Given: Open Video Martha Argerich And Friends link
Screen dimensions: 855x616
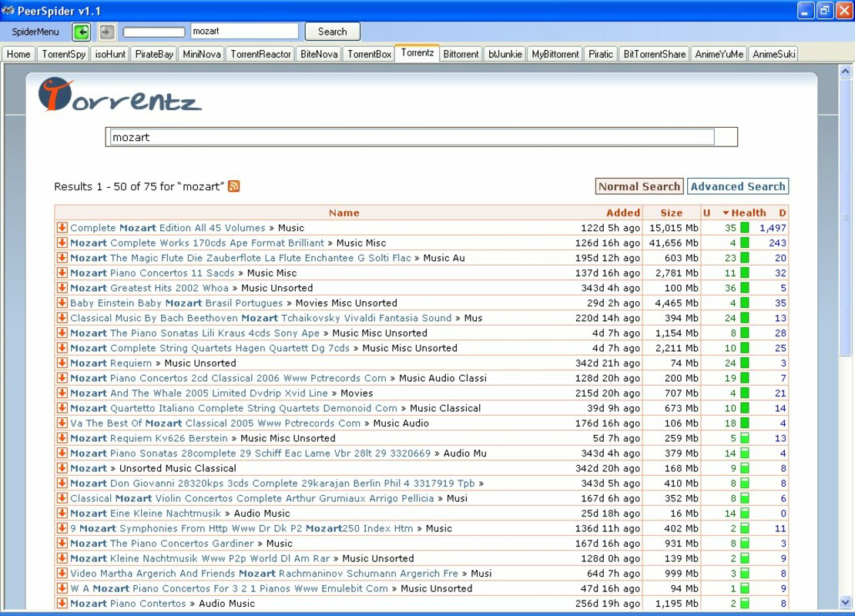Looking at the screenshot, I should point(264,574).
